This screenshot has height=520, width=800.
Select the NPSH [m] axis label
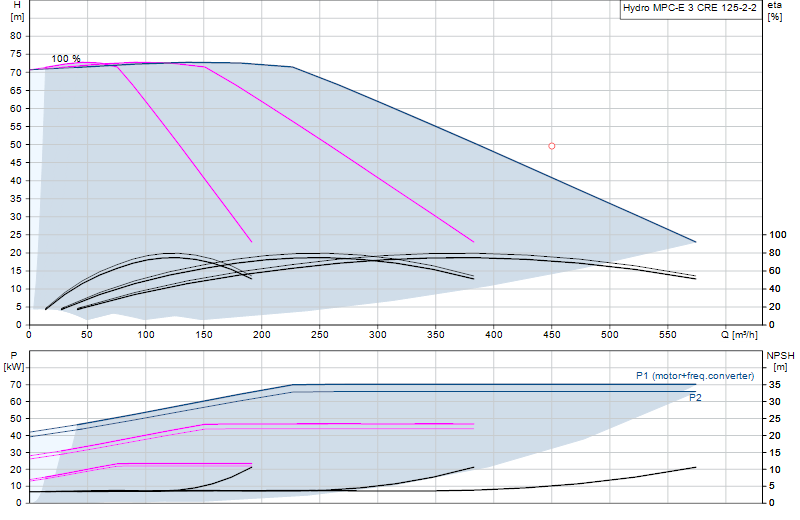tap(780, 361)
